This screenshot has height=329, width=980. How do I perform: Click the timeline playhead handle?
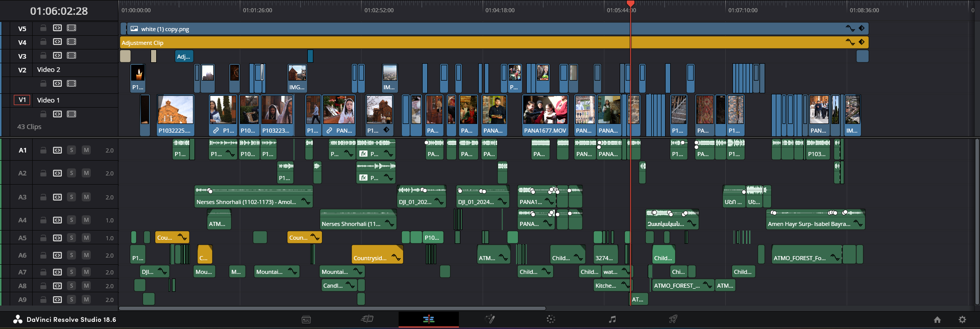(630, 4)
